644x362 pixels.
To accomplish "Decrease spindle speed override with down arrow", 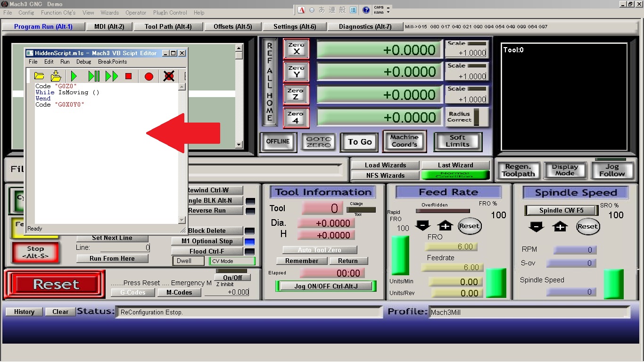I will point(536,227).
